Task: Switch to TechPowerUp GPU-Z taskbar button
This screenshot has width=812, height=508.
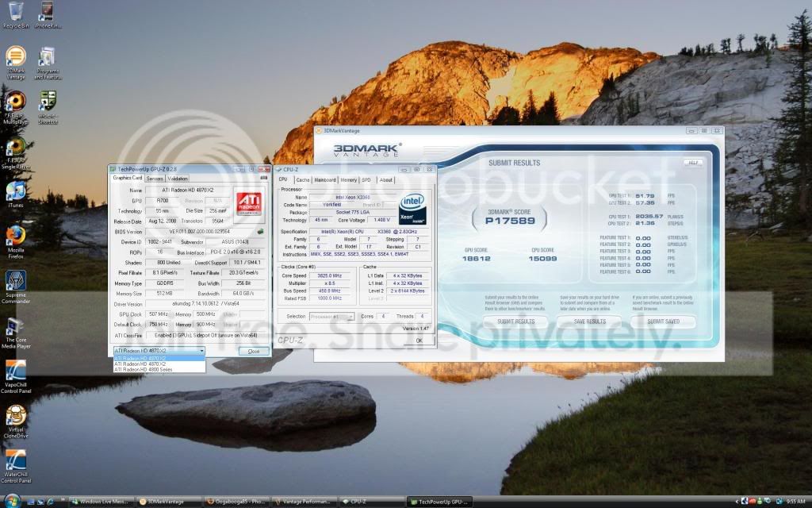Action: pos(439,502)
